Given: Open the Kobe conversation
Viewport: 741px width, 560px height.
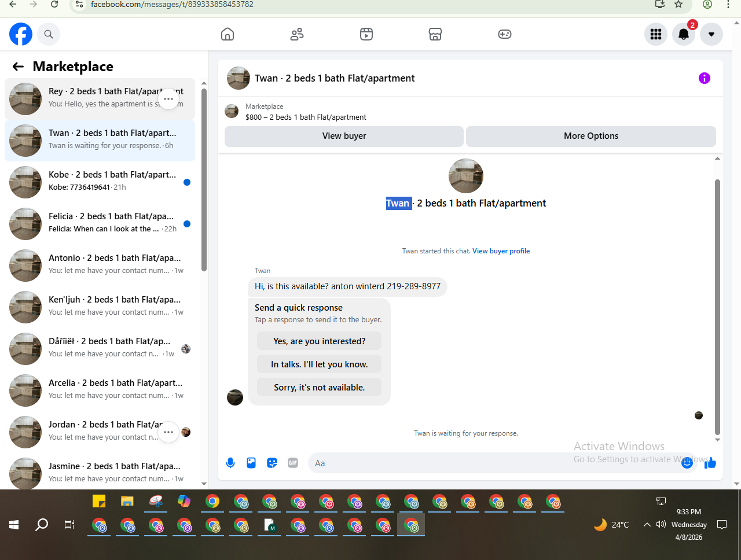Looking at the screenshot, I should tap(100, 182).
